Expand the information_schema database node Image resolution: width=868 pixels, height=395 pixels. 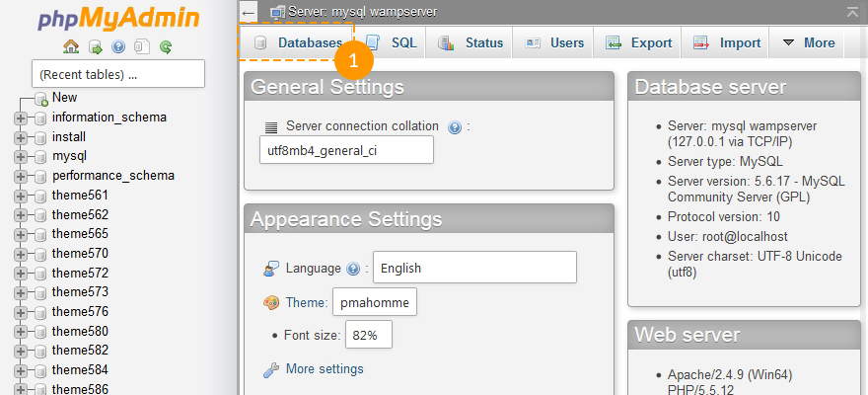click(20, 118)
